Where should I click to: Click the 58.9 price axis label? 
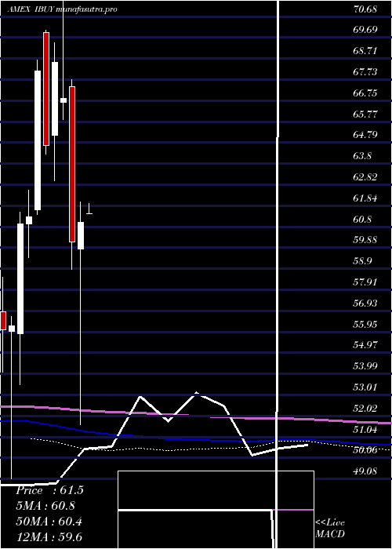(362, 261)
